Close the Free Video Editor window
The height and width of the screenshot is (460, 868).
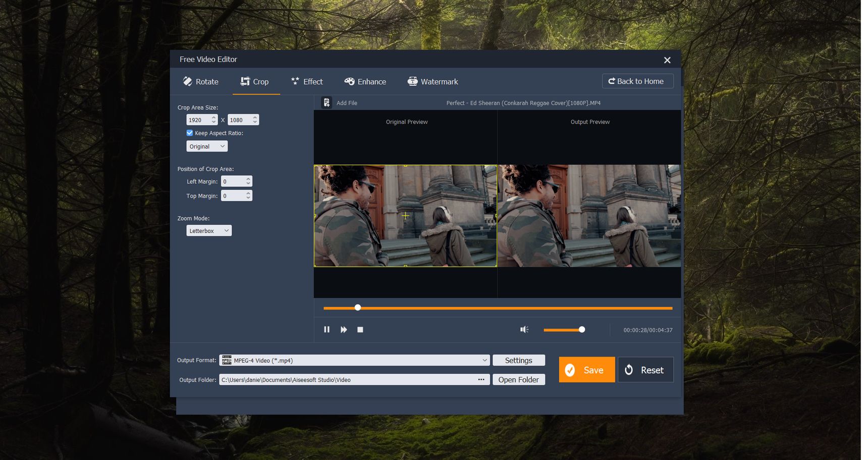[x=667, y=60]
